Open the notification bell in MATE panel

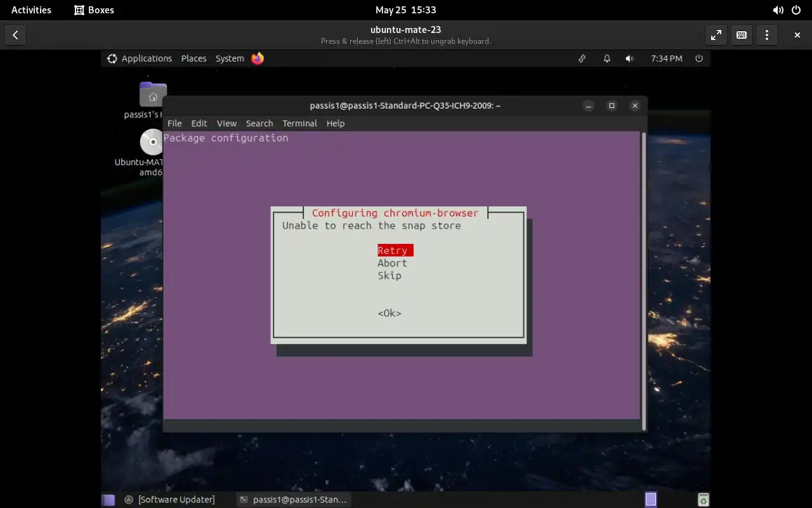606,58
